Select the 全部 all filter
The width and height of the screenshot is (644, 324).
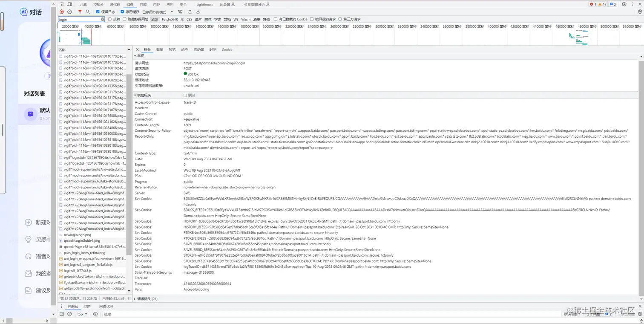pos(154,19)
